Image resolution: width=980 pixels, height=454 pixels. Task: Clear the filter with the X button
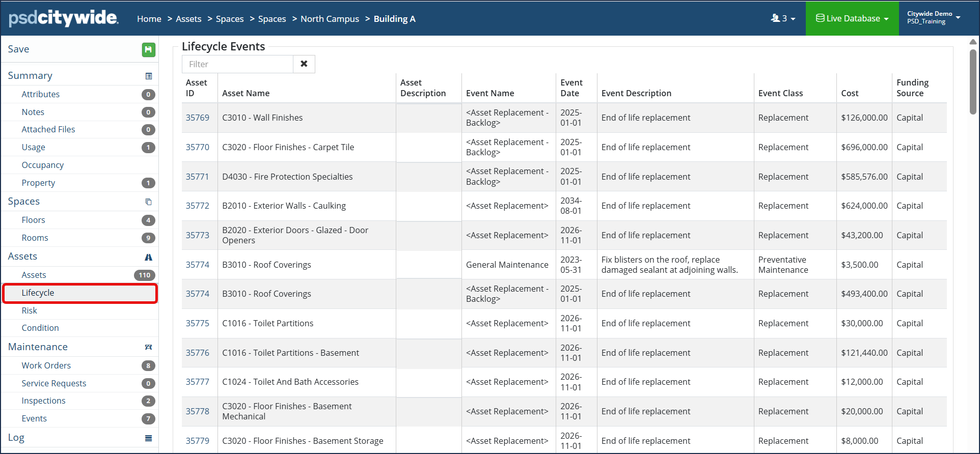(x=304, y=64)
